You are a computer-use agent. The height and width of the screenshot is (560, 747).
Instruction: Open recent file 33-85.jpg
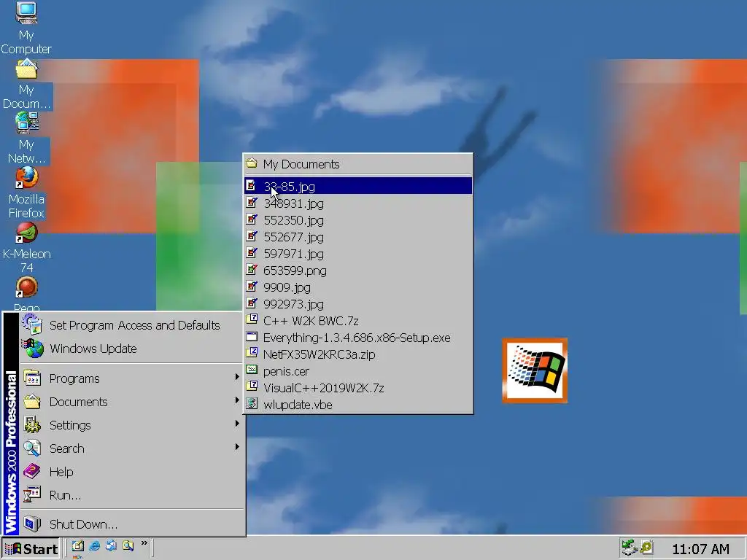click(358, 187)
